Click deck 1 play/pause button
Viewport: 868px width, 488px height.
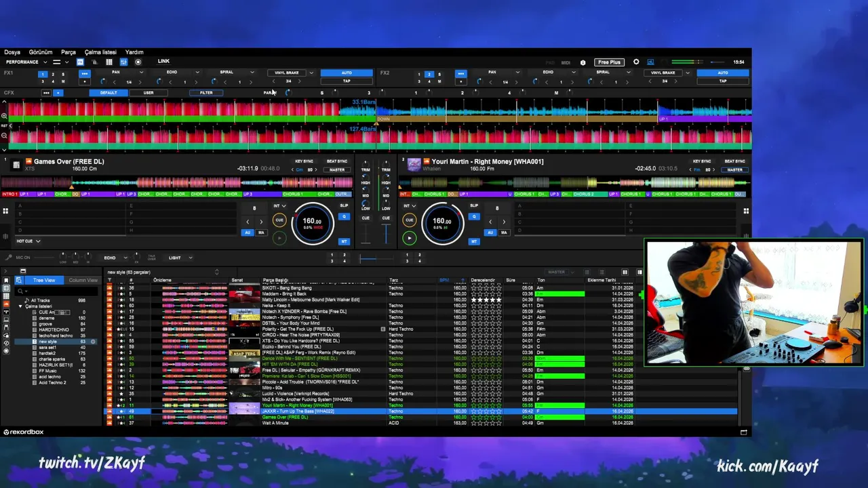pyautogui.click(x=279, y=238)
